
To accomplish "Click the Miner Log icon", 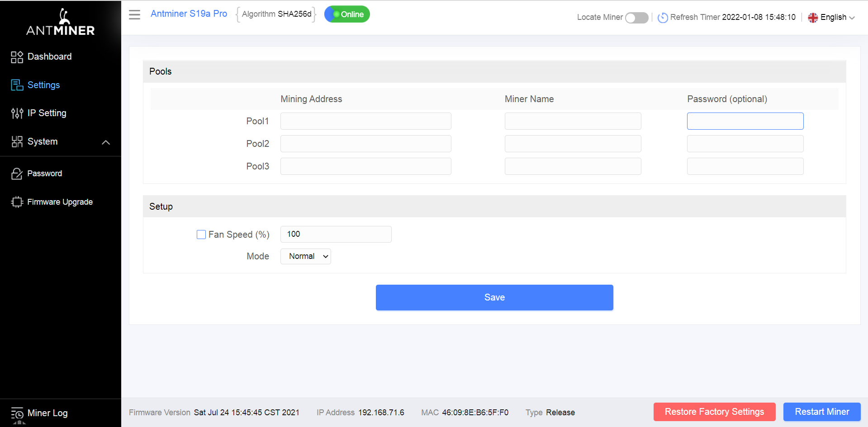I will (17, 413).
